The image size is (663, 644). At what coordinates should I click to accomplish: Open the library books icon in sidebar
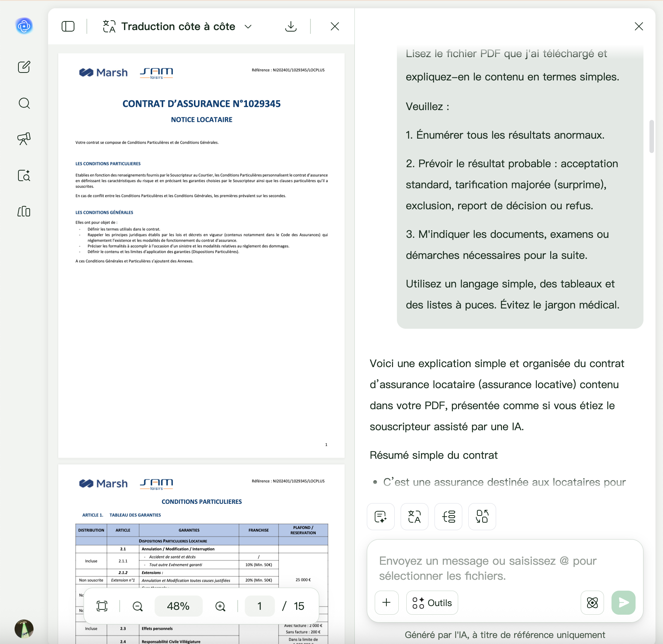coord(24,211)
